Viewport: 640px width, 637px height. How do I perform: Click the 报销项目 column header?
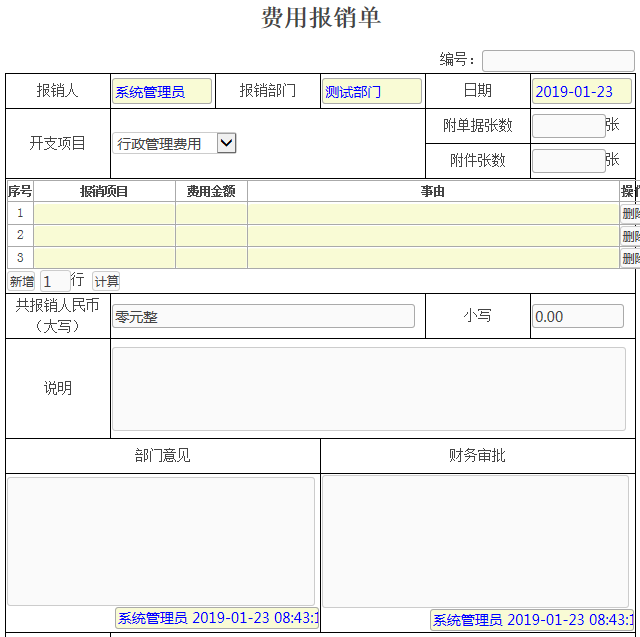(104, 191)
